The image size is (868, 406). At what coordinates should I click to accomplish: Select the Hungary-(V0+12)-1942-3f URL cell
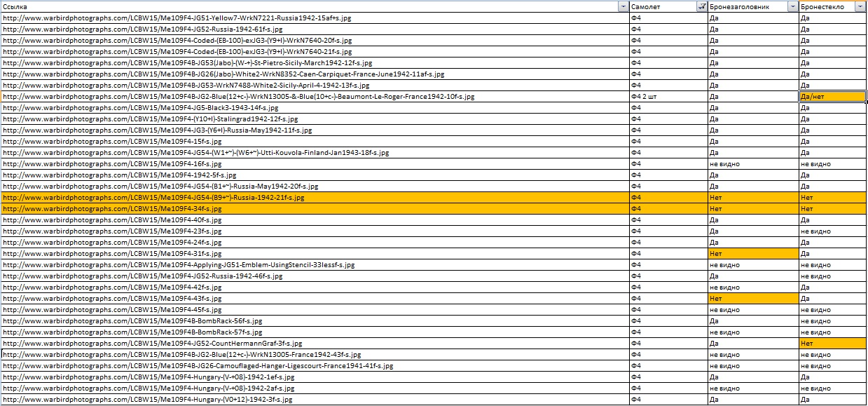coord(315,399)
